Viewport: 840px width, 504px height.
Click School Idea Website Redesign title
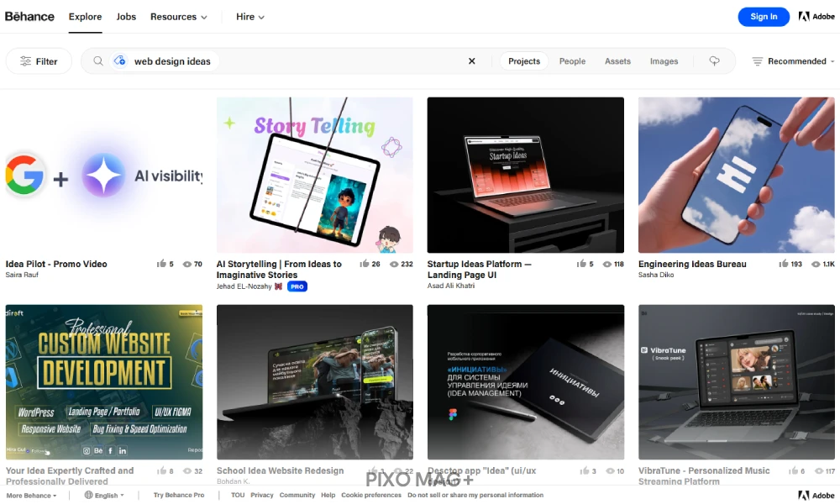[x=281, y=470]
